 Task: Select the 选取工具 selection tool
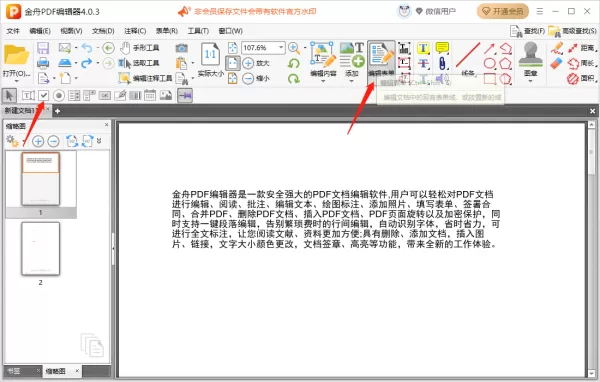click(139, 63)
